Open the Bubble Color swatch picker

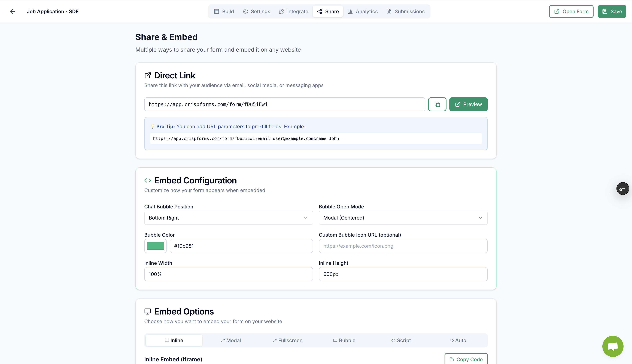(155, 246)
